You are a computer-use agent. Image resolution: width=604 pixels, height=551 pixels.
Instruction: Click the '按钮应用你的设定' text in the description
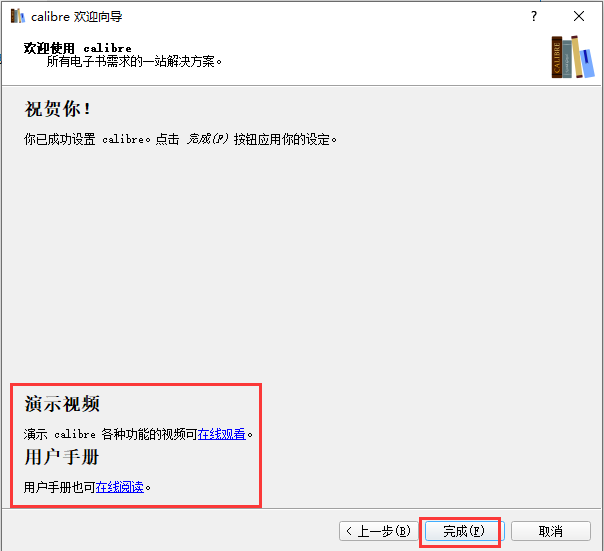coord(284,139)
